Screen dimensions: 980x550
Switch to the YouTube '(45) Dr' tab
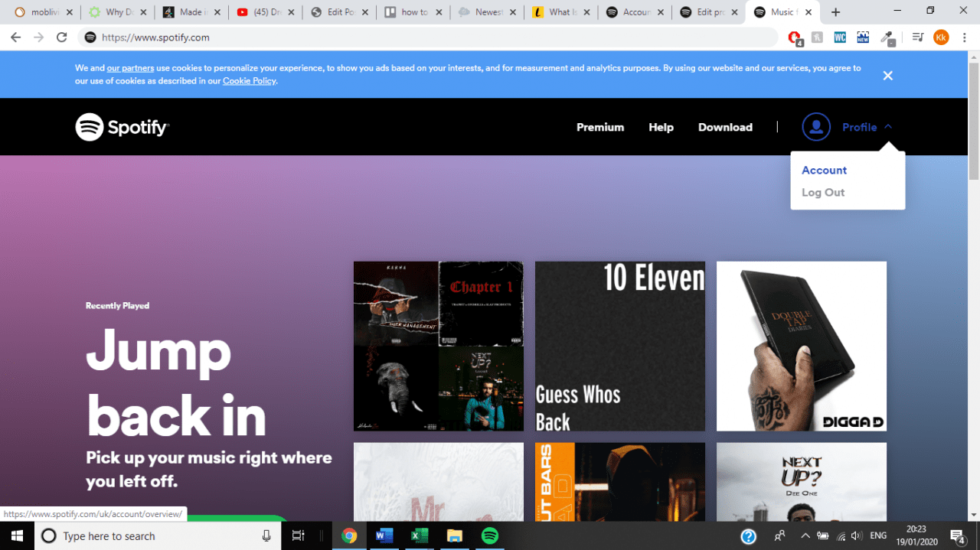[x=264, y=12]
